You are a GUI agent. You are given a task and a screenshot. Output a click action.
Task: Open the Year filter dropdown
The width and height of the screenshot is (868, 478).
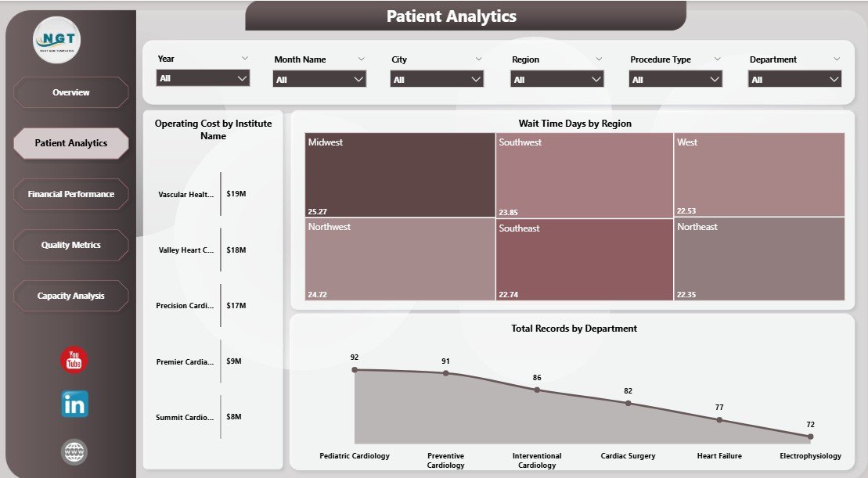203,78
